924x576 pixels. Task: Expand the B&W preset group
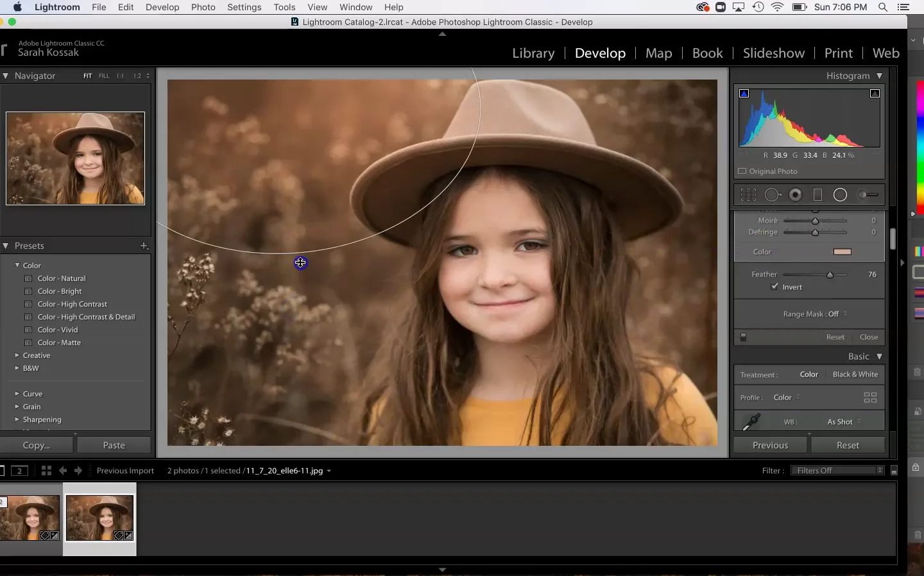17,368
